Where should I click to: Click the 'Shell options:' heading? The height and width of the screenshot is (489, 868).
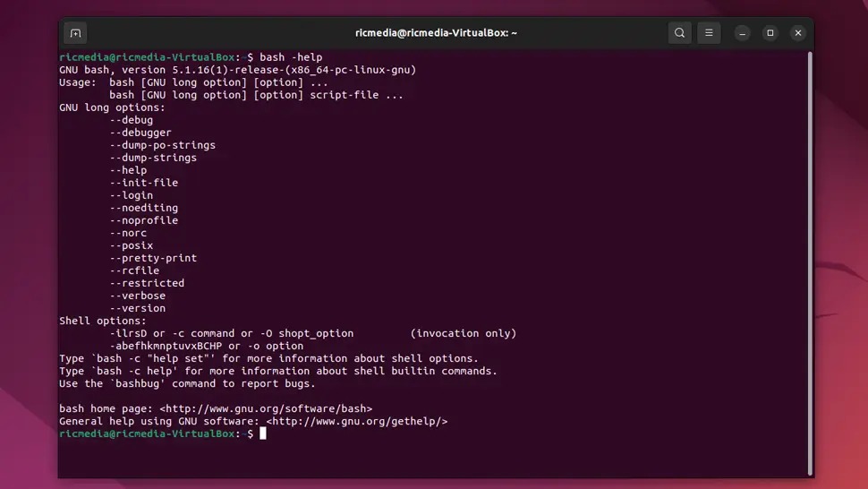click(x=103, y=321)
